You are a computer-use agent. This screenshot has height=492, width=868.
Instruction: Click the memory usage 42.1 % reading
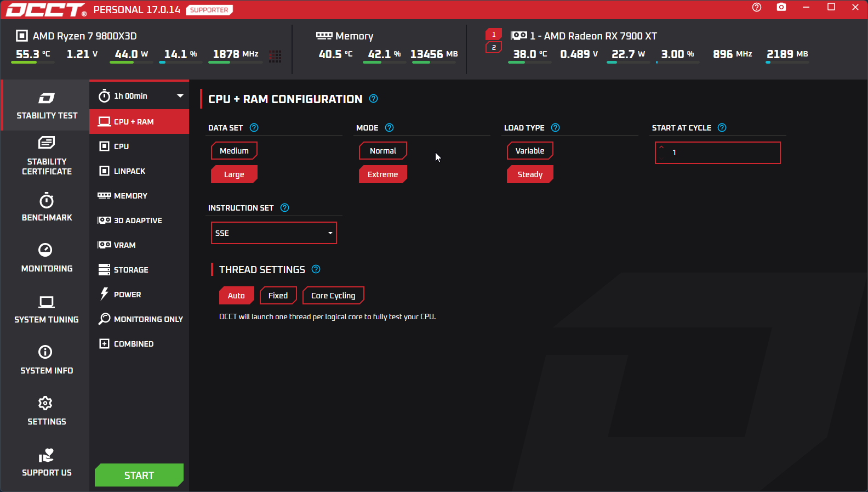(x=384, y=54)
